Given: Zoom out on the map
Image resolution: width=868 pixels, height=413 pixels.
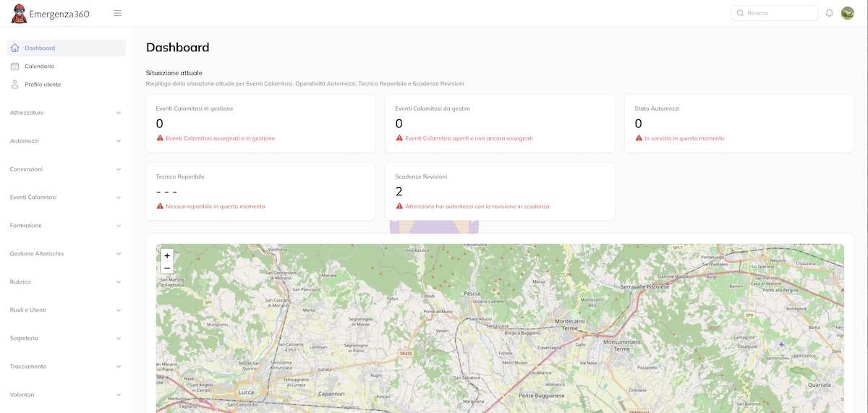Looking at the screenshot, I should point(167,268).
